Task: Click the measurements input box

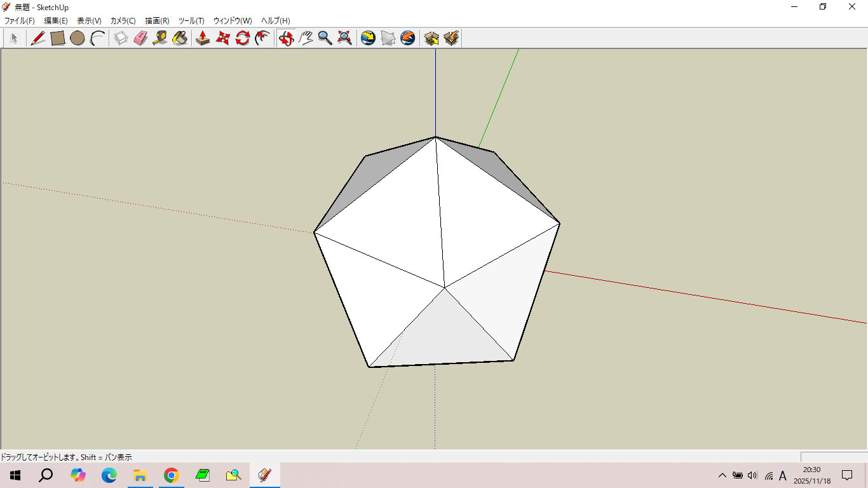Action: point(834,457)
